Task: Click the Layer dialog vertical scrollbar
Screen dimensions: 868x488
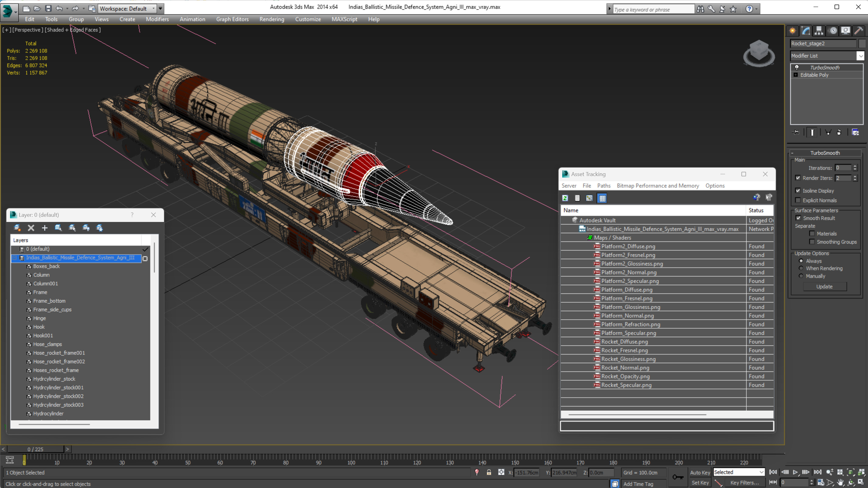Action: tap(154, 258)
